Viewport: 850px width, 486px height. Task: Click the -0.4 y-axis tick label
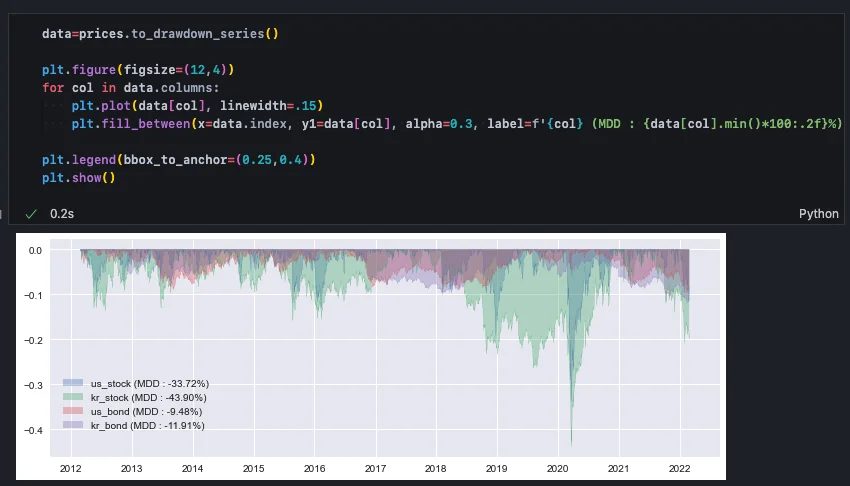[33, 431]
